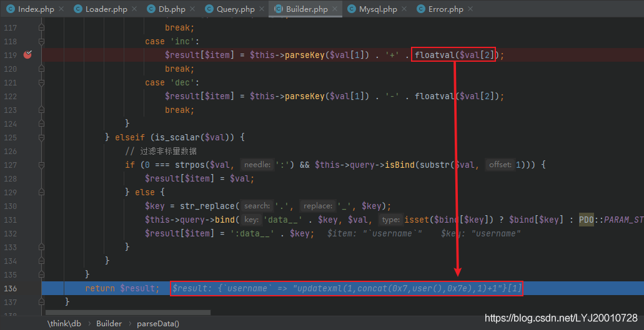Collapse the fold marker at line 117
Screen dimensions: 644x330
pos(41,27)
